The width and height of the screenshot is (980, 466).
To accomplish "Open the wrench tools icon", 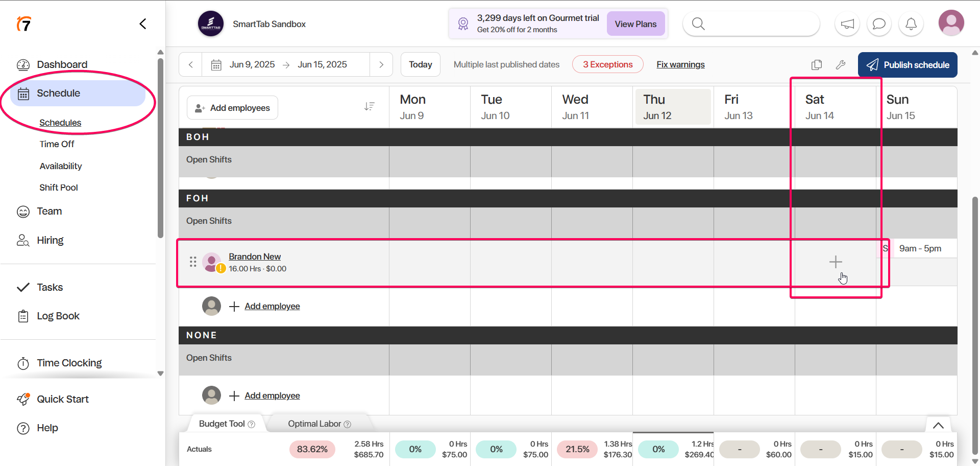I will pyautogui.click(x=840, y=65).
